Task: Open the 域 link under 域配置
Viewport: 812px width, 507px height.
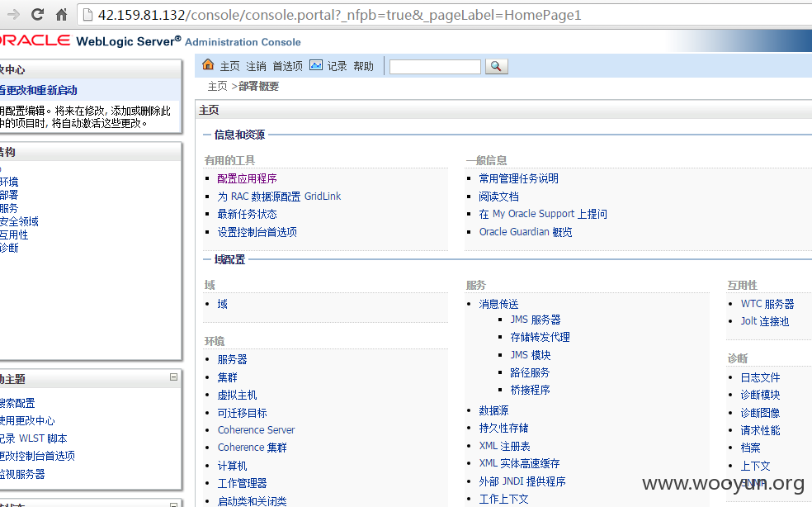Action: click(222, 305)
